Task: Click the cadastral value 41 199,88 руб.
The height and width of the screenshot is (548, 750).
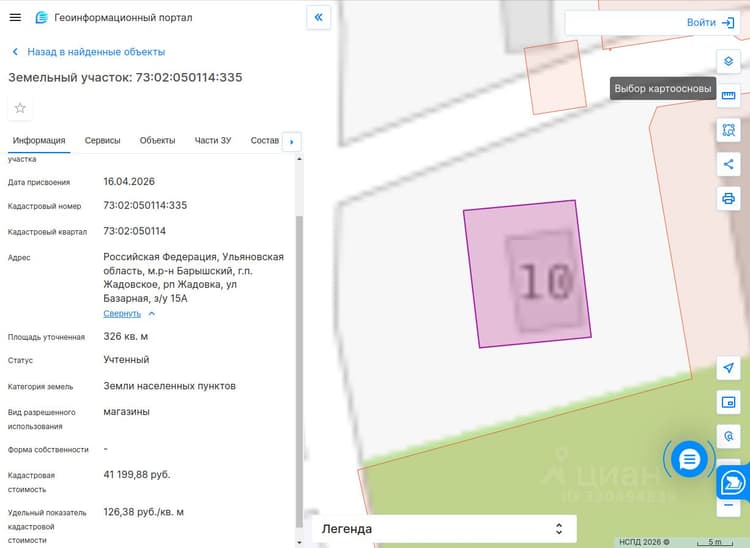Action: (137, 475)
